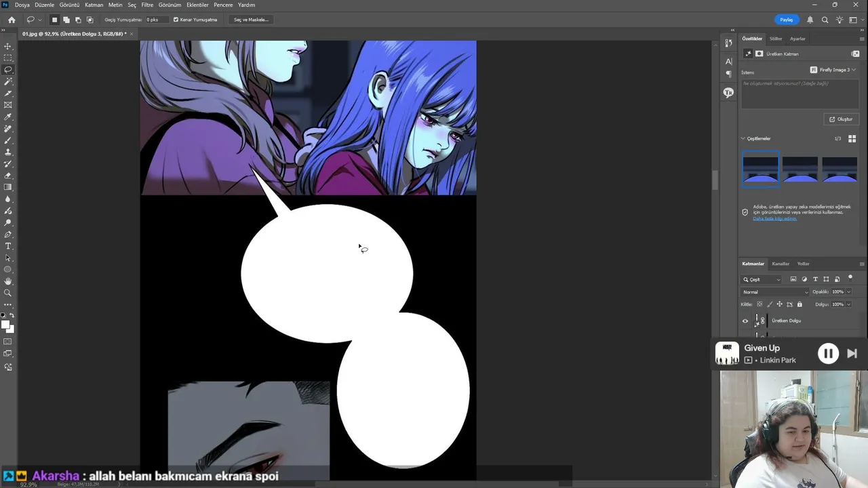Choose the Add to selection mode icon
This screenshot has width=868, height=488.
[66, 20]
